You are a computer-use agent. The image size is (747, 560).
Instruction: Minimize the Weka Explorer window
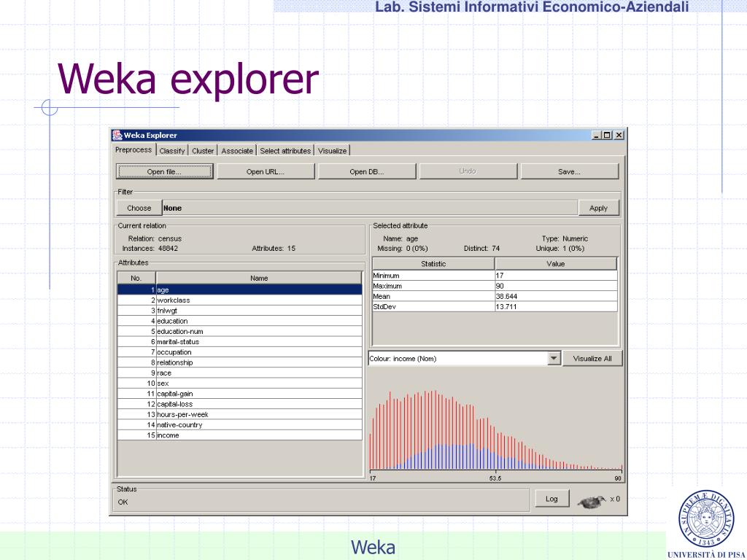(x=597, y=135)
